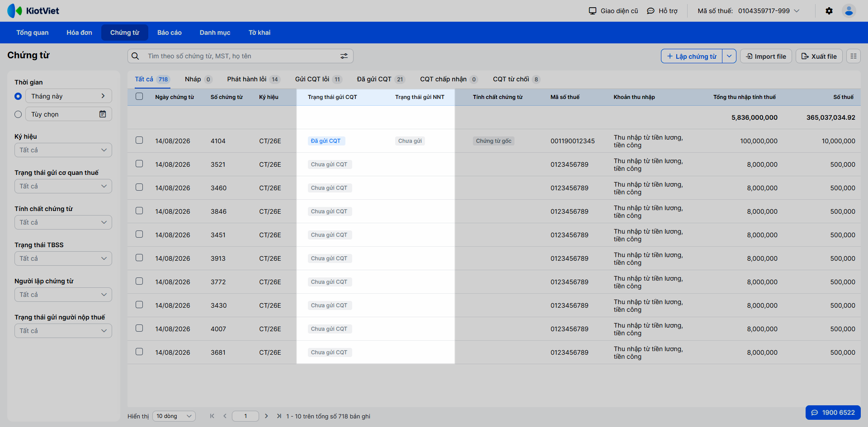Screen dimensions: 868x427
Task: Click the Import file button
Action: [766, 56]
